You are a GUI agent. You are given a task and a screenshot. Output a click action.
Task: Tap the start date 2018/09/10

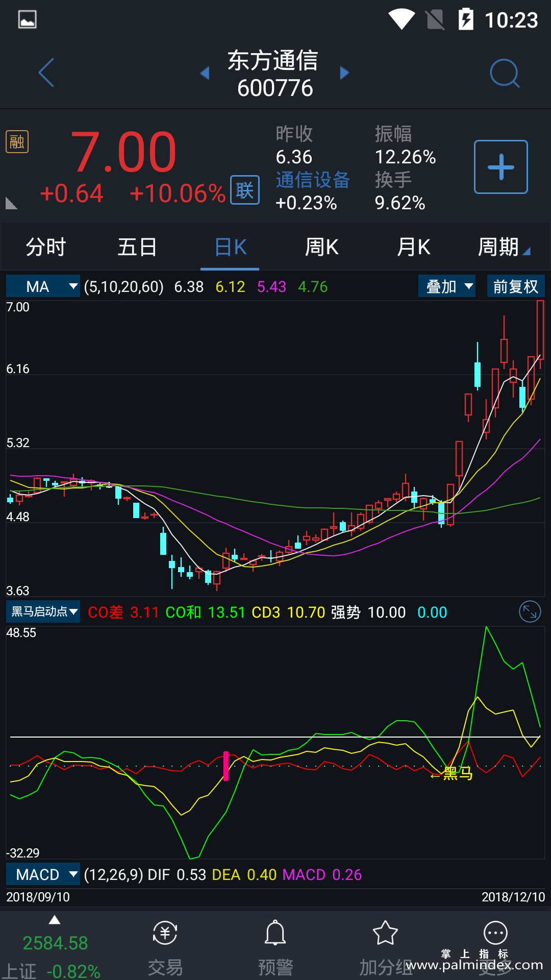pyautogui.click(x=38, y=897)
